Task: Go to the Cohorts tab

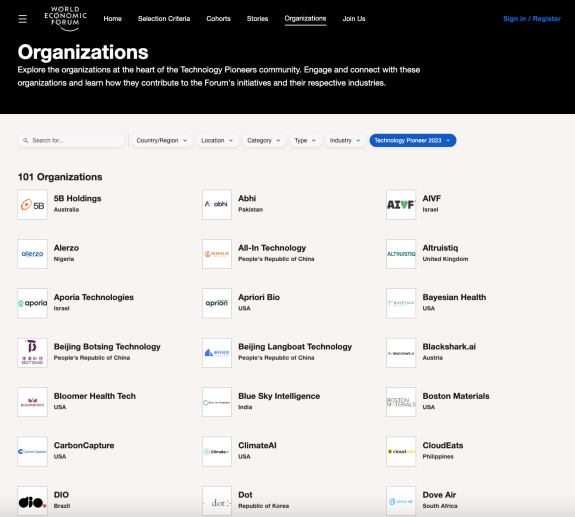Action: click(219, 19)
